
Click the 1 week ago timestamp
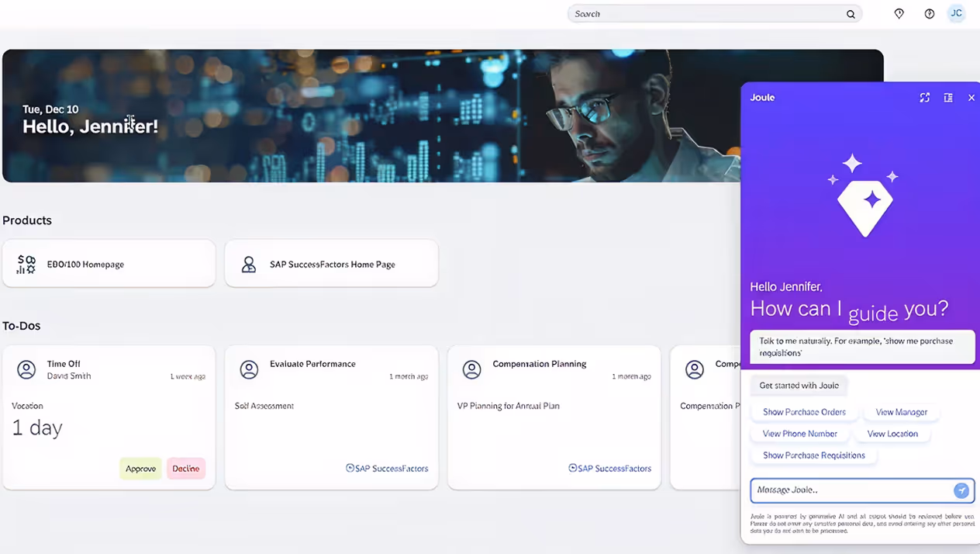(188, 376)
